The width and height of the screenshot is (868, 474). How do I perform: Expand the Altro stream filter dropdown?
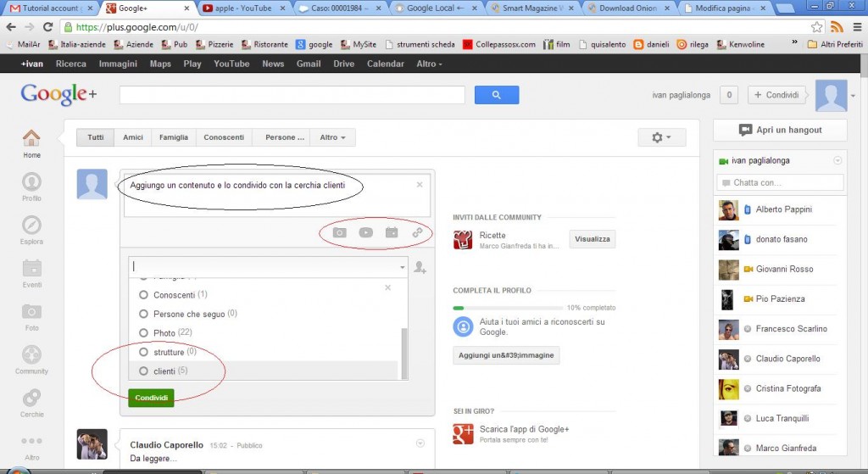click(x=332, y=137)
